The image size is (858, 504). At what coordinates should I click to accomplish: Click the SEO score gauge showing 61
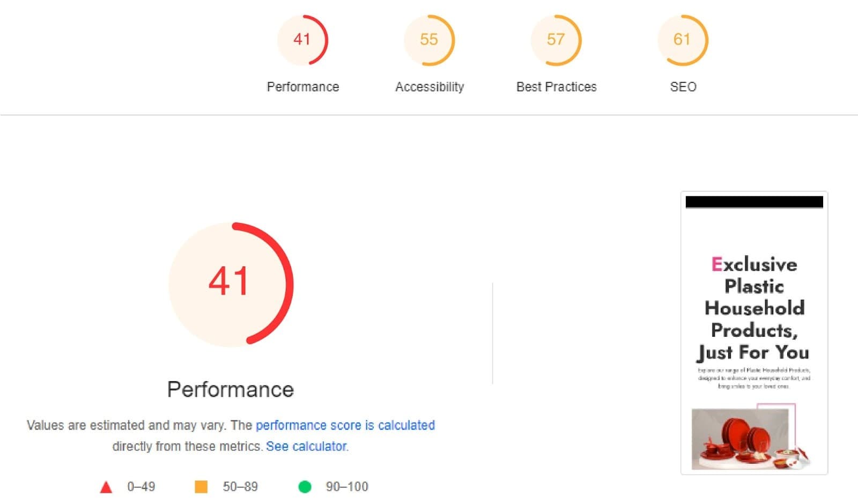[683, 40]
